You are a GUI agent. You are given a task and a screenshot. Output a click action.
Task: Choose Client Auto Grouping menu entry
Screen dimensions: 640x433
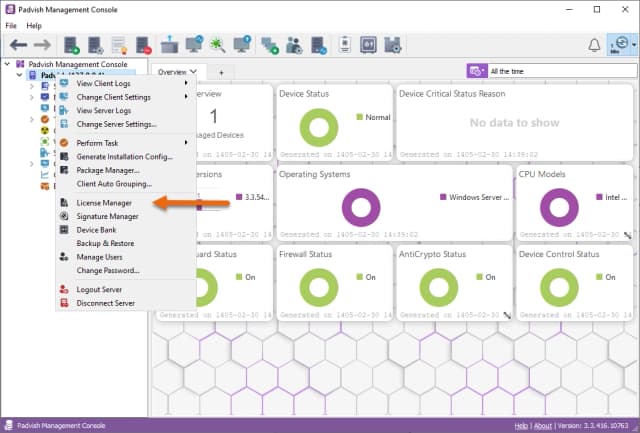tap(126, 184)
